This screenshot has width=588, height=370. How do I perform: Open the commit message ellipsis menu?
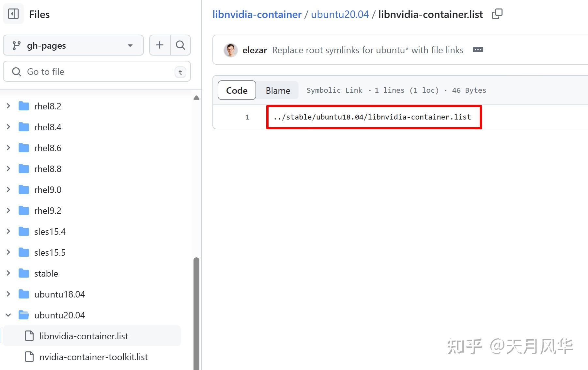[x=478, y=50]
